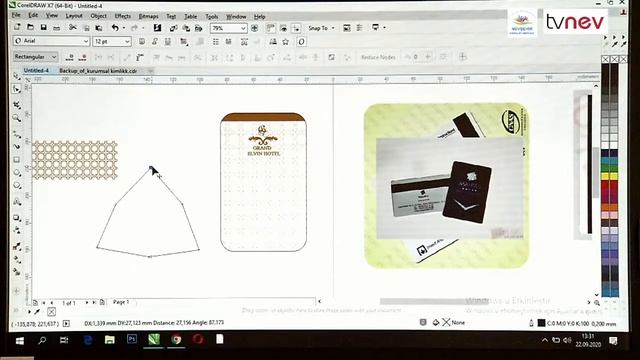Click the Full-screen preview icon
This screenshot has width=640, height=360.
click(x=254, y=28)
